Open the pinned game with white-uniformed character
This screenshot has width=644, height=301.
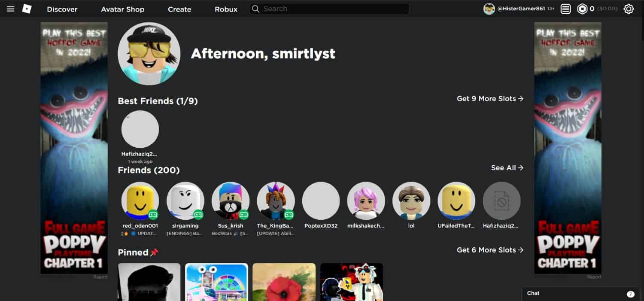(351, 282)
